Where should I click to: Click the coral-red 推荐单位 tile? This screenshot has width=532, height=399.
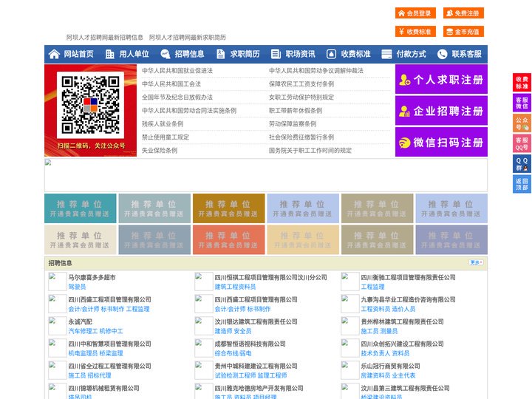(228, 239)
